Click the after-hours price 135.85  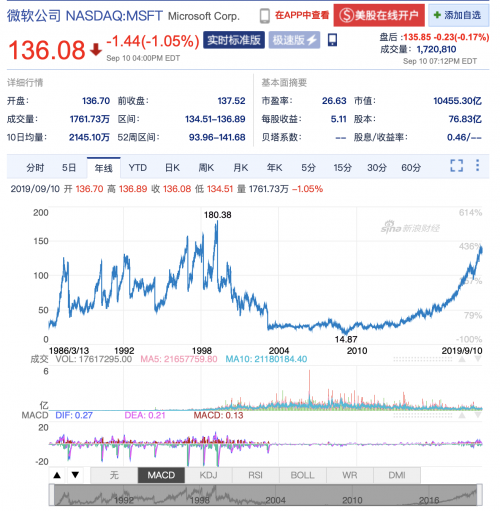point(417,37)
